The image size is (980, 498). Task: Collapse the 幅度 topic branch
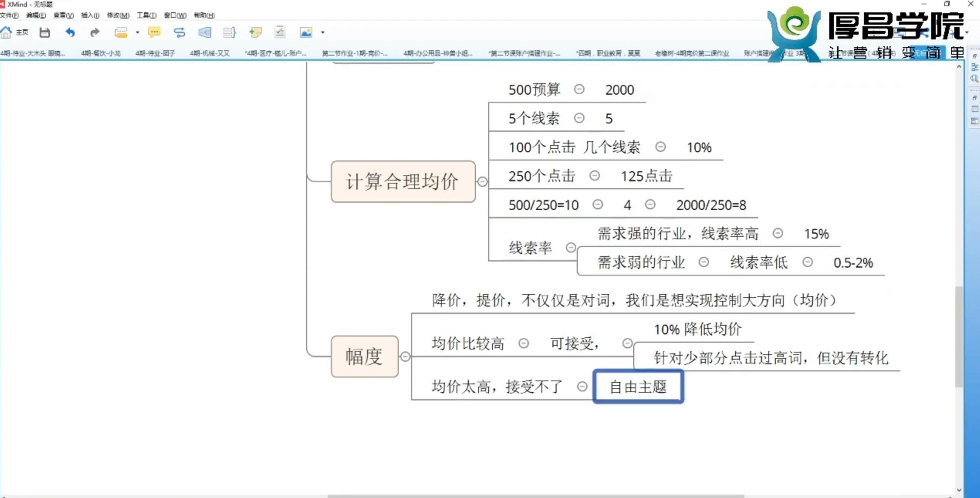click(x=405, y=357)
